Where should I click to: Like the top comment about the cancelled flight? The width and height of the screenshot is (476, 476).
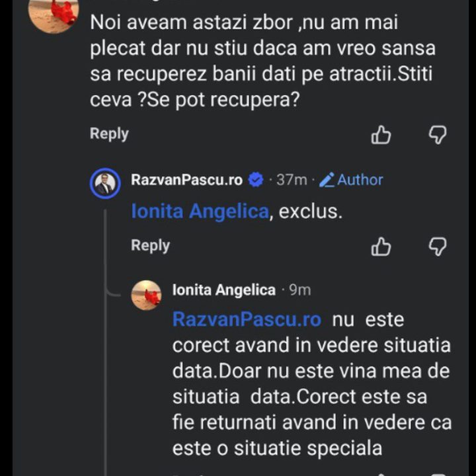point(381,136)
